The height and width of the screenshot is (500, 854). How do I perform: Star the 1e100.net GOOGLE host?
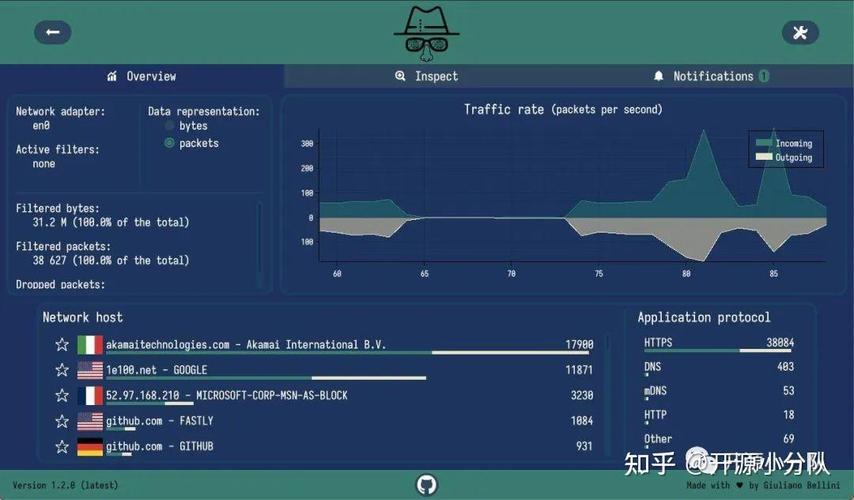coord(62,370)
